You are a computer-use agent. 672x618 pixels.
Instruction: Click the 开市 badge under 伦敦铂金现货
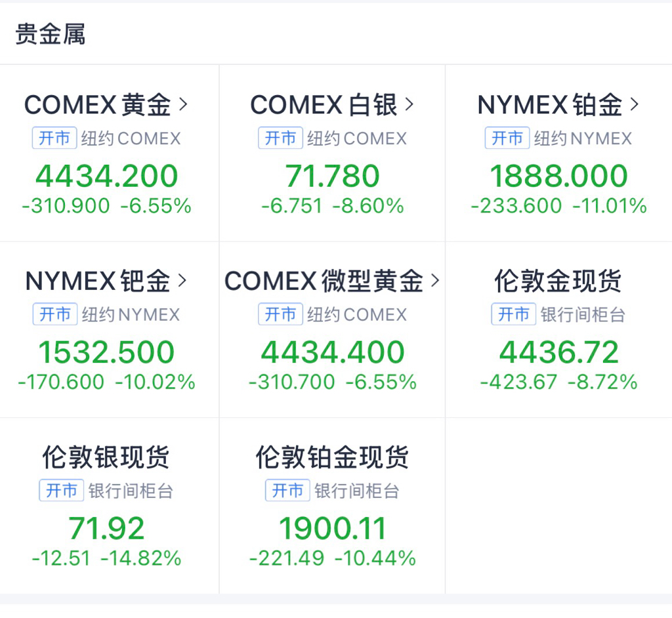point(287,490)
